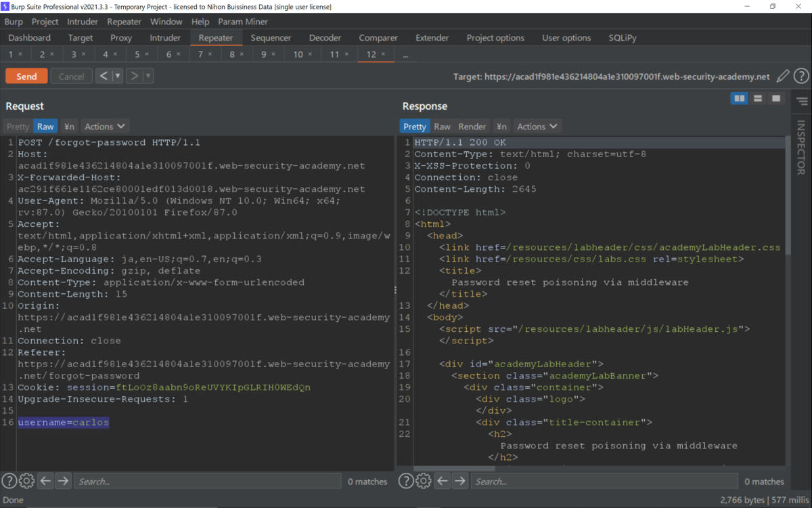Open the Help menu

pos(200,22)
